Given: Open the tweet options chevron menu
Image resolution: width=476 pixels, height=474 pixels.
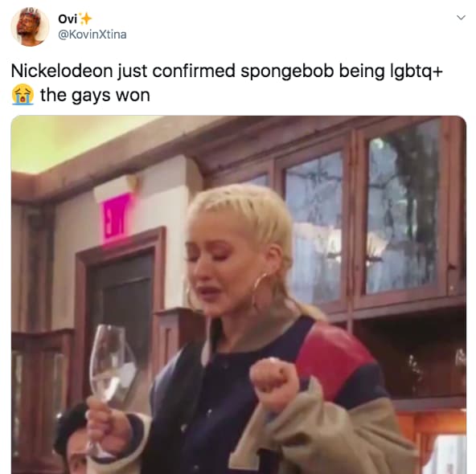Looking at the screenshot, I should [461, 18].
